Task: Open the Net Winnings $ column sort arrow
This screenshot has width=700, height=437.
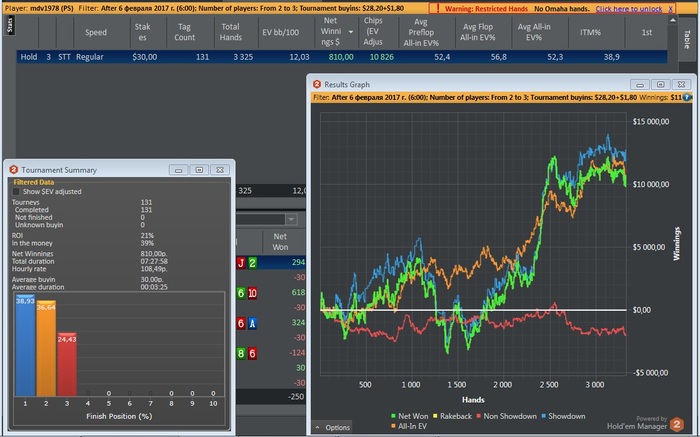Action: 351,32
